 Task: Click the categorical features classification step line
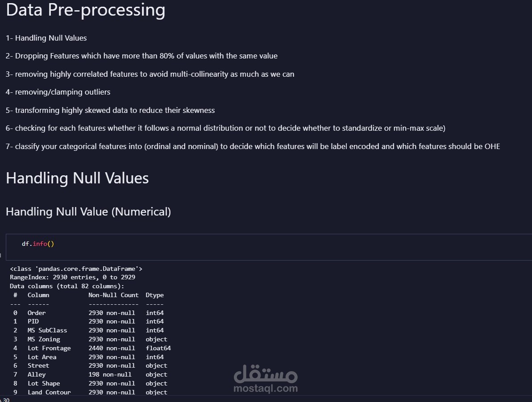[253, 146]
